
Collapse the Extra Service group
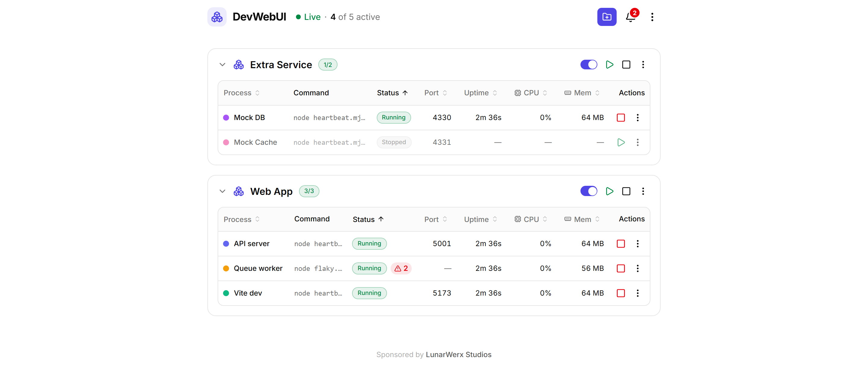222,65
